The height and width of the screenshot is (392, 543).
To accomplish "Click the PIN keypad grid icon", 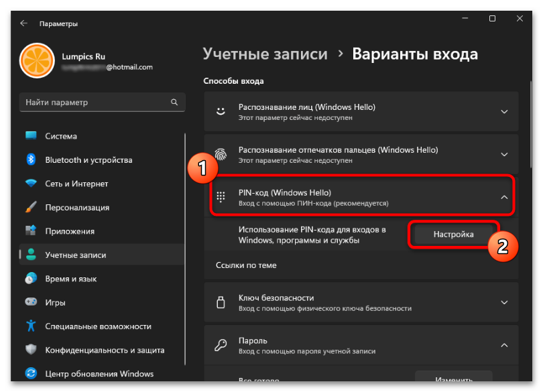I will [221, 197].
